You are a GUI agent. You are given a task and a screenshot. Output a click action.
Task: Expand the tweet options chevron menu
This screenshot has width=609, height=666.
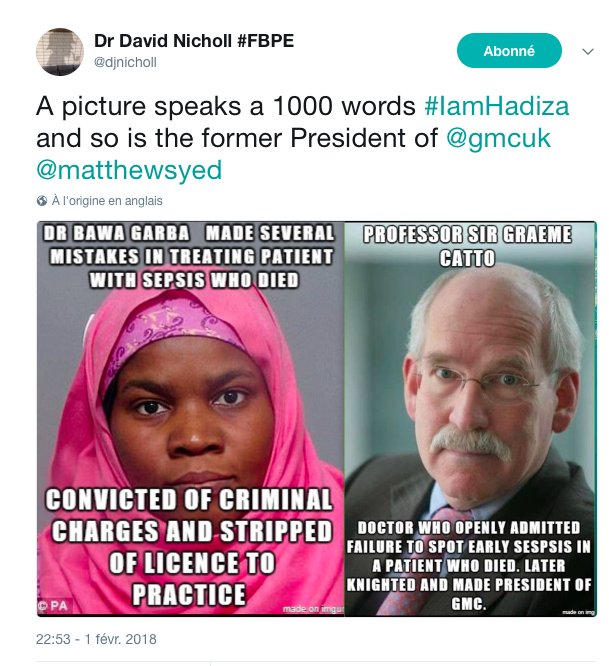587,52
